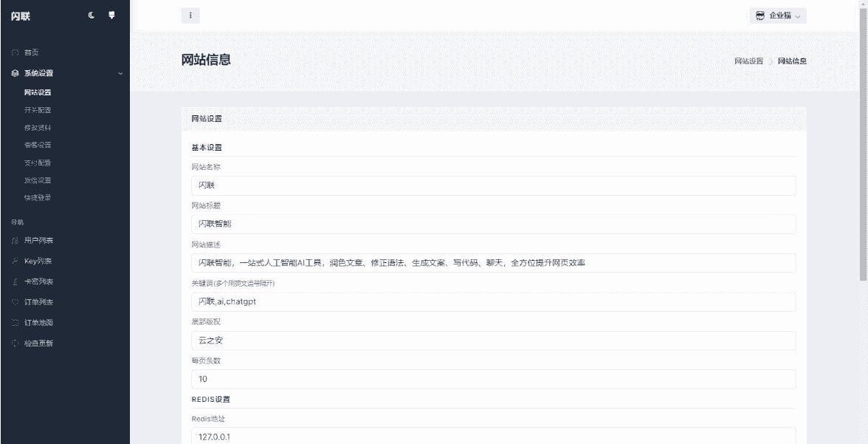
Task: Go to 首页 in sidebar
Action: [32, 52]
